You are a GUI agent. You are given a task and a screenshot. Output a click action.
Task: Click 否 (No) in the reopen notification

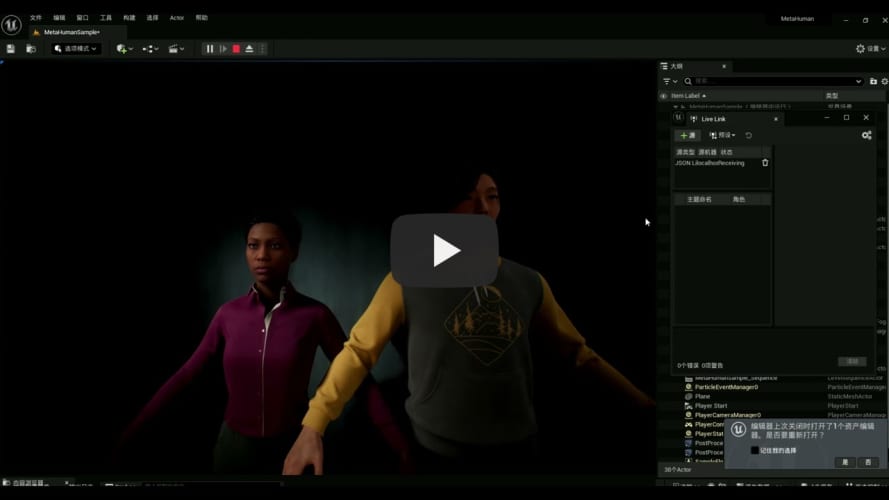coord(867,462)
